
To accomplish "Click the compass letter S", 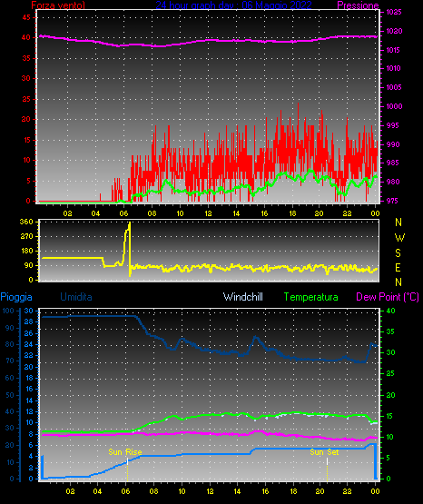I will point(398,253).
